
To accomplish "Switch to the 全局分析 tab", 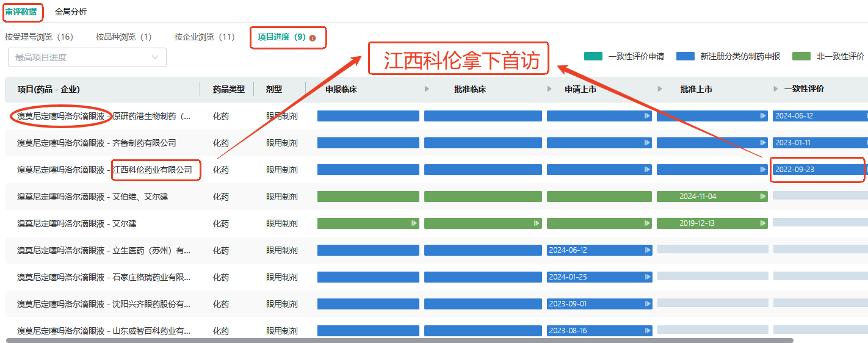I will (71, 12).
